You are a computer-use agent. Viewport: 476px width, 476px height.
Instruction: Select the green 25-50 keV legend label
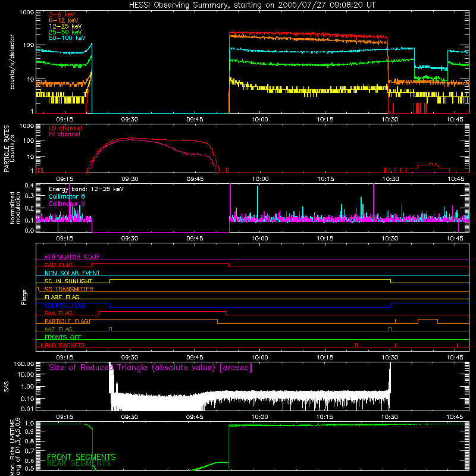click(x=65, y=32)
